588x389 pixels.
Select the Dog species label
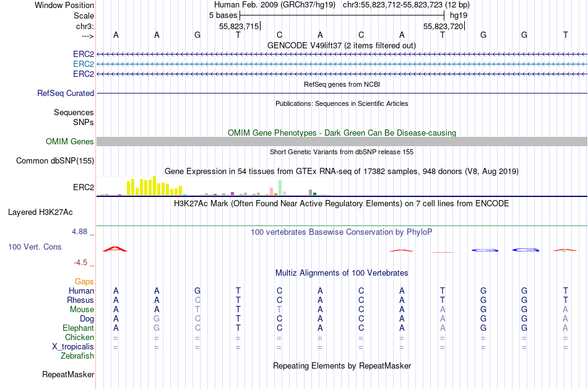point(87,319)
